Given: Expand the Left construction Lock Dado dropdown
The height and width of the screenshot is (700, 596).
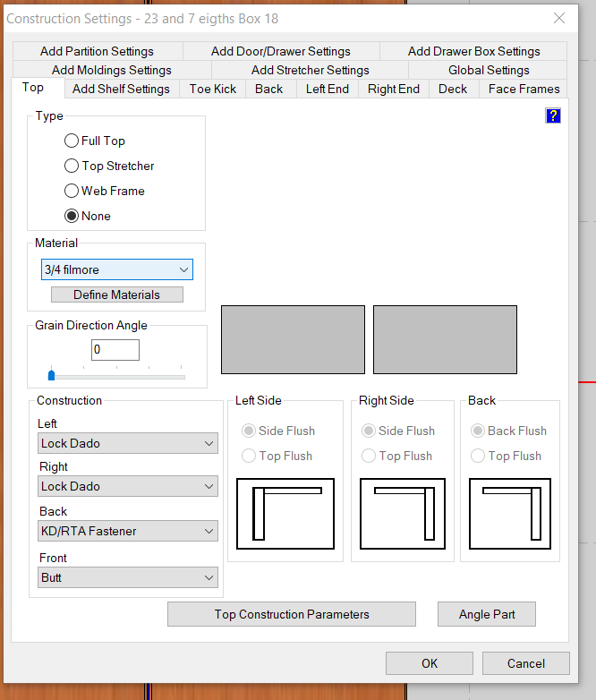Looking at the screenshot, I should point(128,443).
